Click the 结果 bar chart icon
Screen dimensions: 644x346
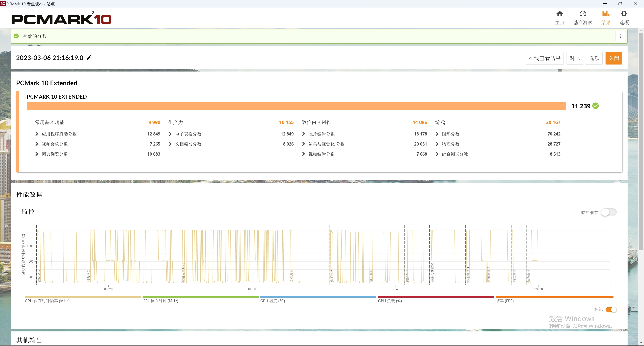coord(605,14)
